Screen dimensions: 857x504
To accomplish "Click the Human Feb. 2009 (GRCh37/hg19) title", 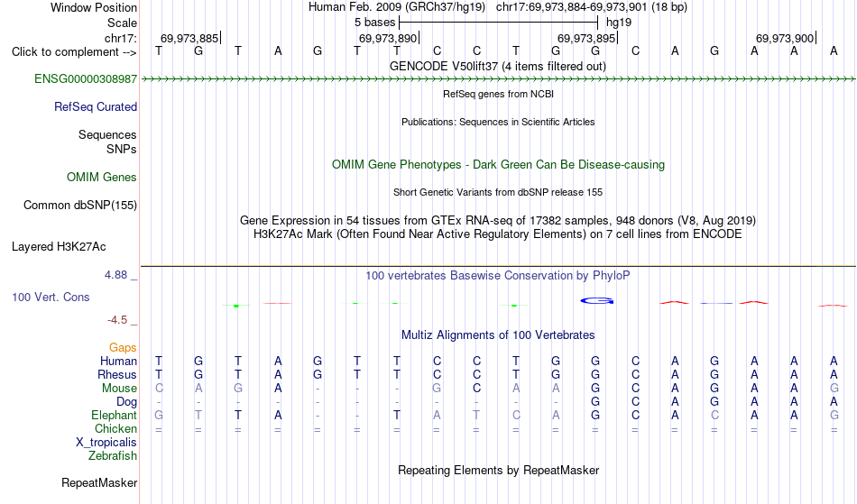I will (x=397, y=7).
